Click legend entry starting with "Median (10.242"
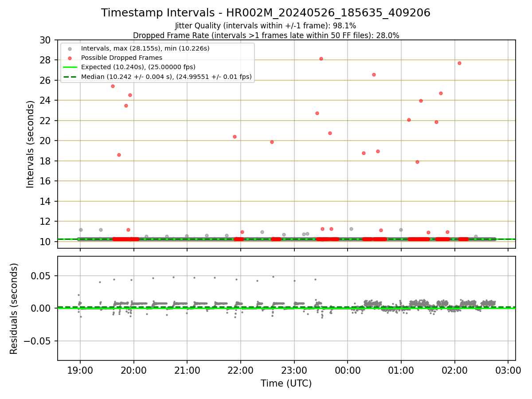Screen dimensions: 532x399 click(x=166, y=77)
